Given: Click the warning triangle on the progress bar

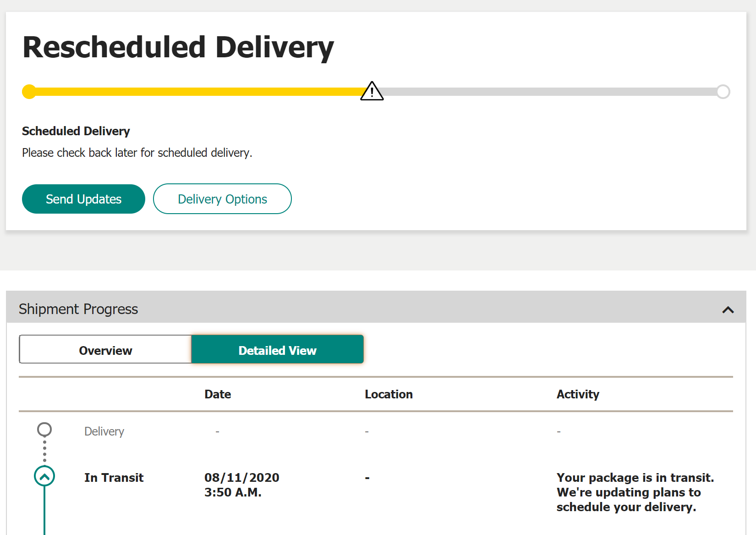Looking at the screenshot, I should click(372, 91).
